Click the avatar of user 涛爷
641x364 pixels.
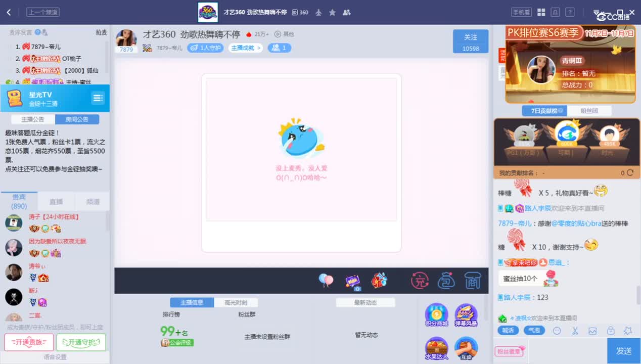click(x=14, y=272)
